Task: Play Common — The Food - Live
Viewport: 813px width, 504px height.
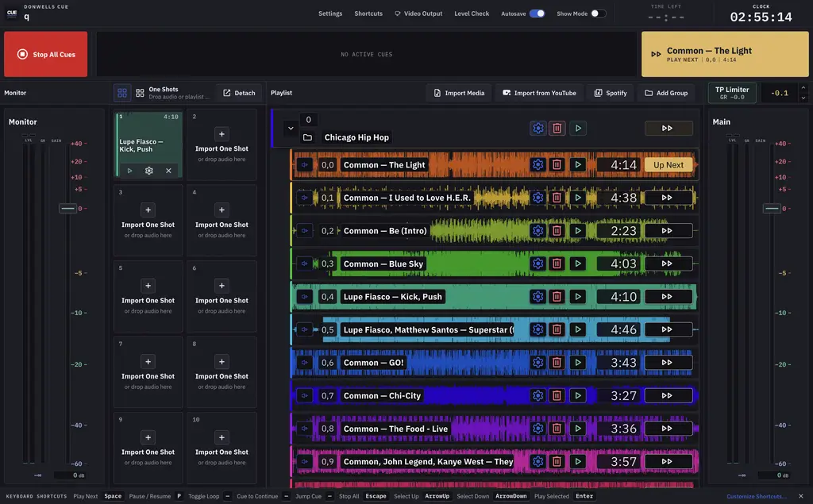Action: tap(578, 429)
